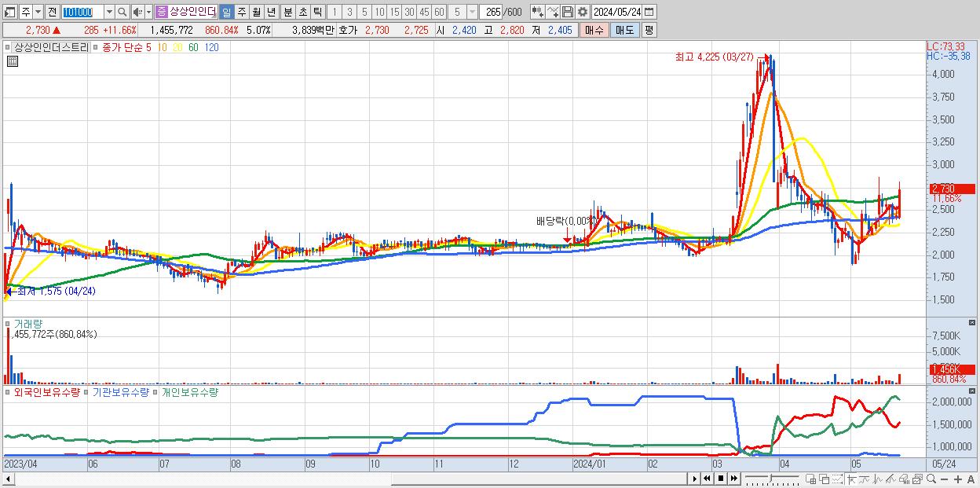This screenshot has height=488, width=980.
Task: Click the minus zoom-out button
Action: [x=945, y=479]
